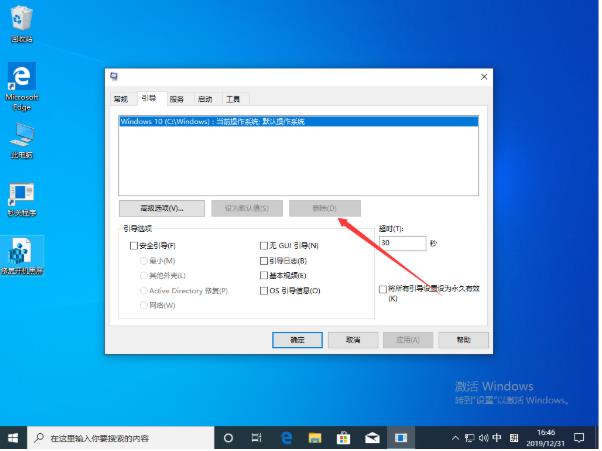
Task: Select the monitor-shaped shortcut below This PC
Action: 22,200
